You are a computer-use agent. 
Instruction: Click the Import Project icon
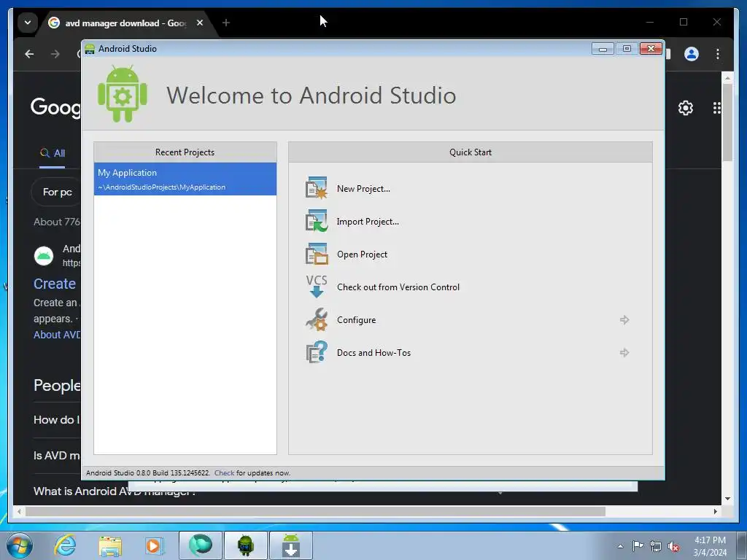tap(317, 220)
